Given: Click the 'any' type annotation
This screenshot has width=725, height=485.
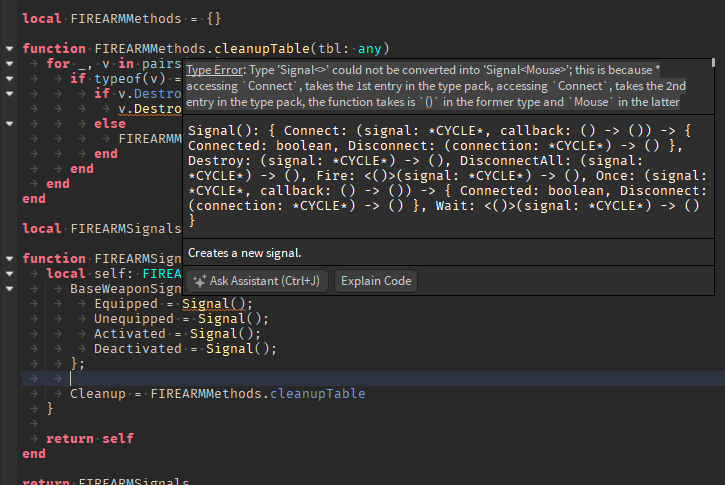Looking at the screenshot, I should coord(369,49).
